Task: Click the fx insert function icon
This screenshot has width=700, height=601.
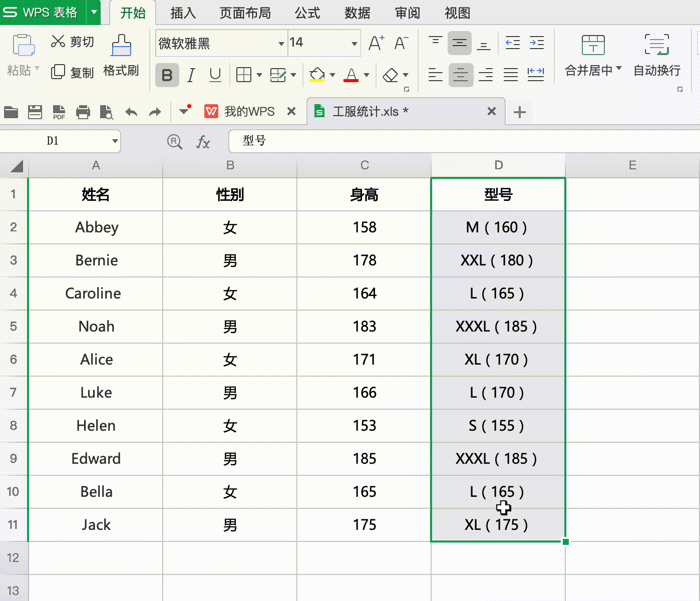Action: [203, 142]
